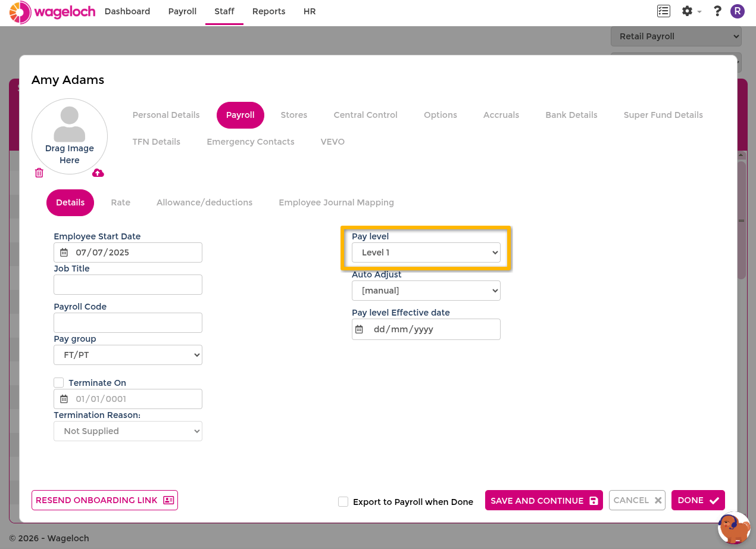Viewport: 756px width, 549px height.
Task: Switch to Accruals tab
Action: (x=501, y=115)
